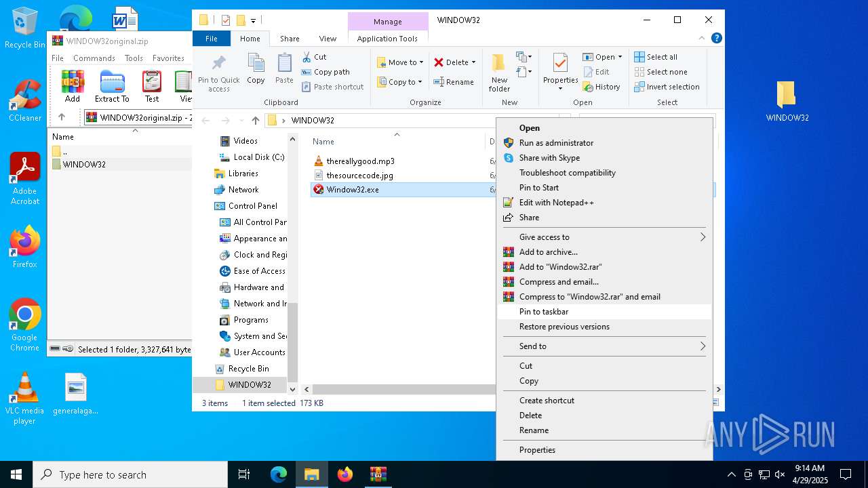Image resolution: width=868 pixels, height=488 pixels.
Task: Click Invert selection in the ribbon
Action: click(x=667, y=87)
